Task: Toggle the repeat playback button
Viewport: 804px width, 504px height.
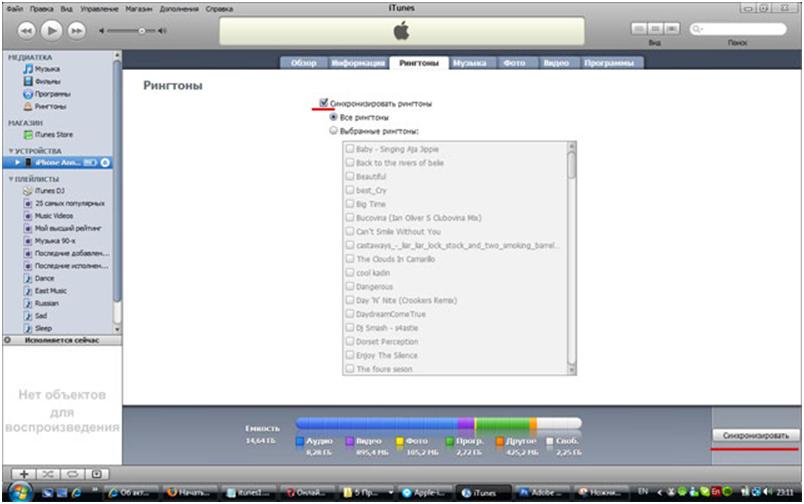Action: coord(71,473)
